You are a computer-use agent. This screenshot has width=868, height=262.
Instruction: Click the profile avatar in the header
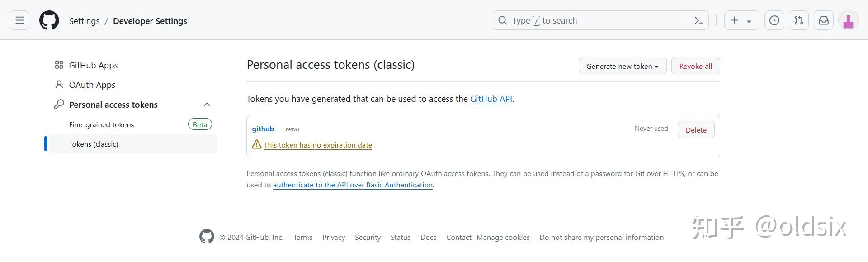click(x=848, y=20)
